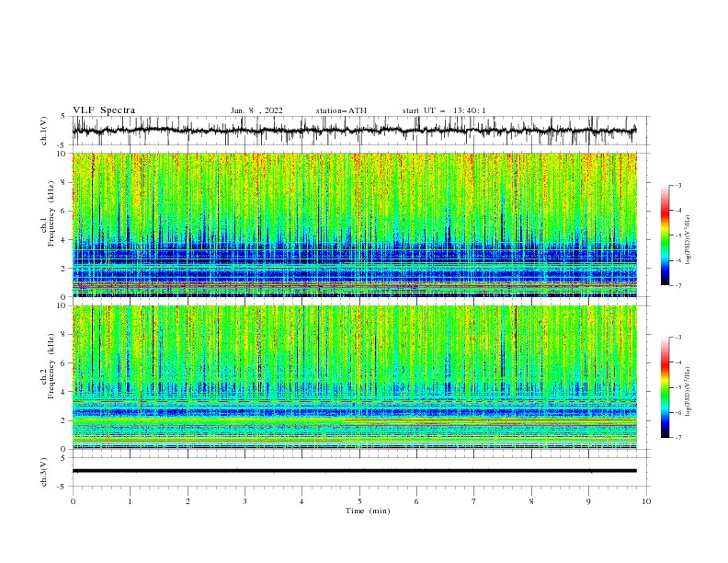This screenshot has height=563, width=728.
Task: Click the "station=ATH" label
Action: pos(341,110)
